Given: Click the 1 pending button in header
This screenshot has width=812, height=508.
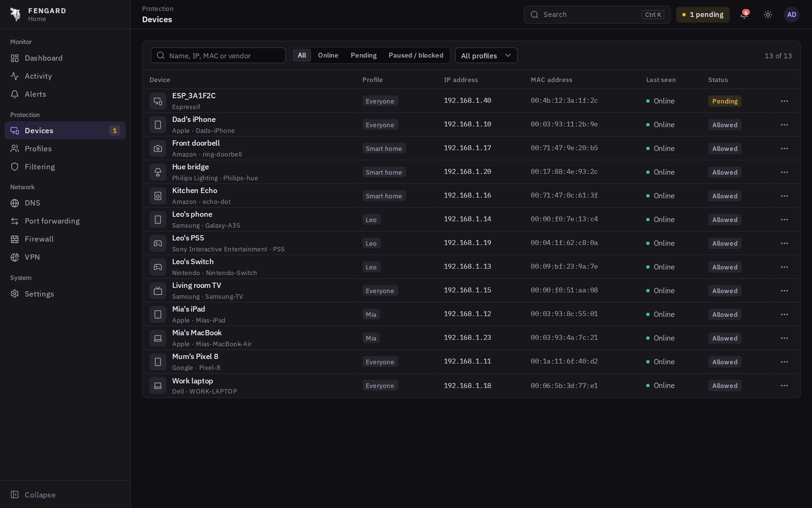Looking at the screenshot, I should tap(703, 15).
